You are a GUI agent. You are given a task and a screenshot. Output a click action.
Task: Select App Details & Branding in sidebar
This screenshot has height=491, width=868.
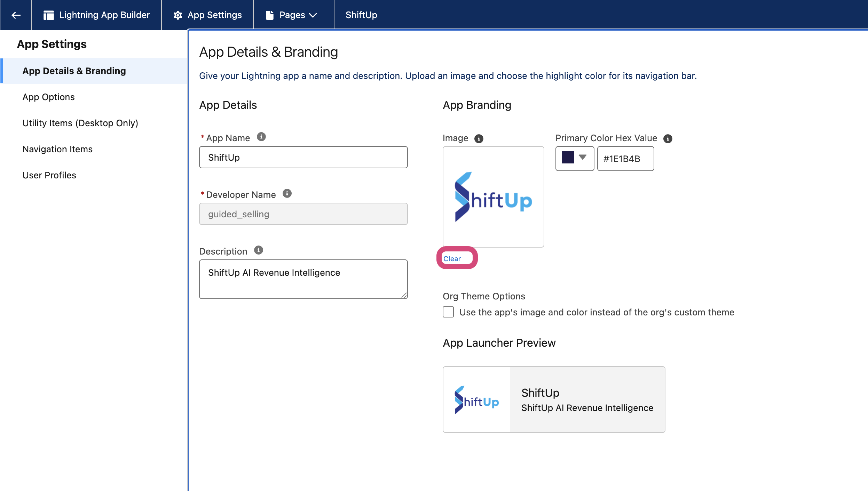point(94,71)
